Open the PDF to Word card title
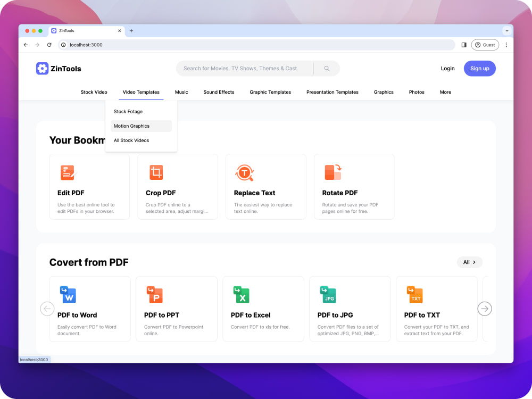The height and width of the screenshot is (399, 532). click(77, 315)
